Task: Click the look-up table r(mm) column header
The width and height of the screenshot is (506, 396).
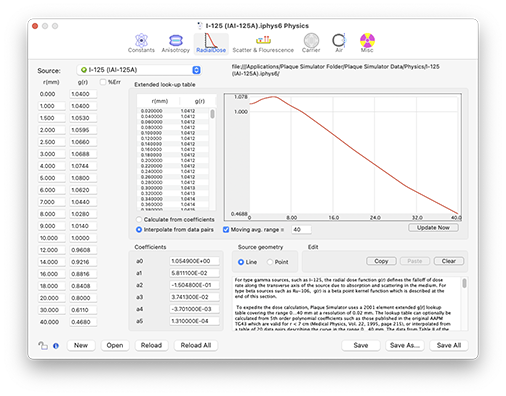Action: tap(159, 101)
